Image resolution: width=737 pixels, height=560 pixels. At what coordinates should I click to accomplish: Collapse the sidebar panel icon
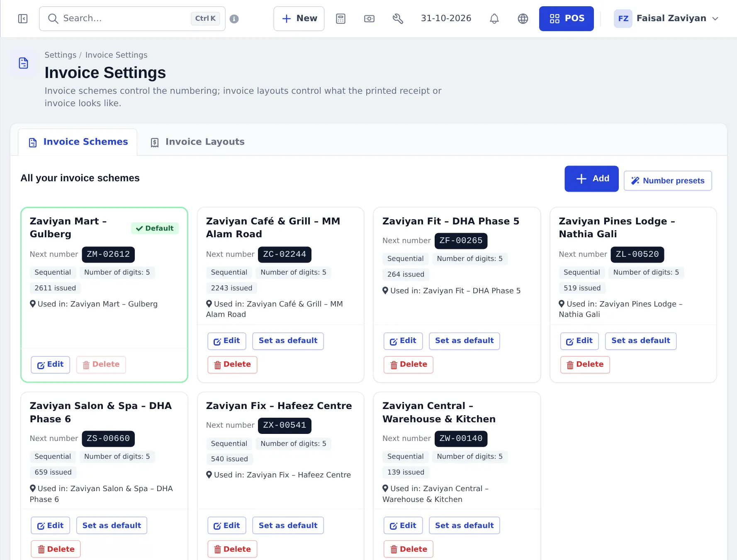23,19
